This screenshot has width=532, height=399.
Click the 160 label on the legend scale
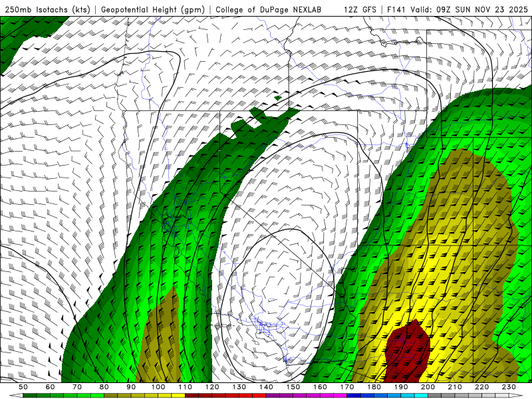(x=321, y=387)
